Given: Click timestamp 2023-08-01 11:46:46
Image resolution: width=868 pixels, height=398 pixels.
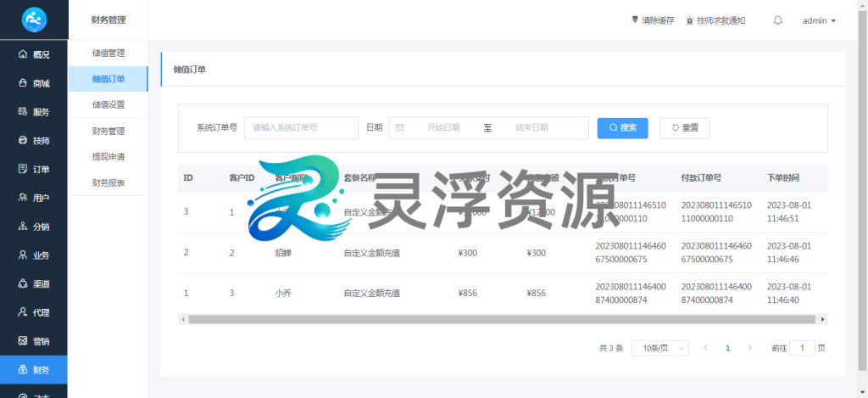Looking at the screenshot, I should 789,253.
